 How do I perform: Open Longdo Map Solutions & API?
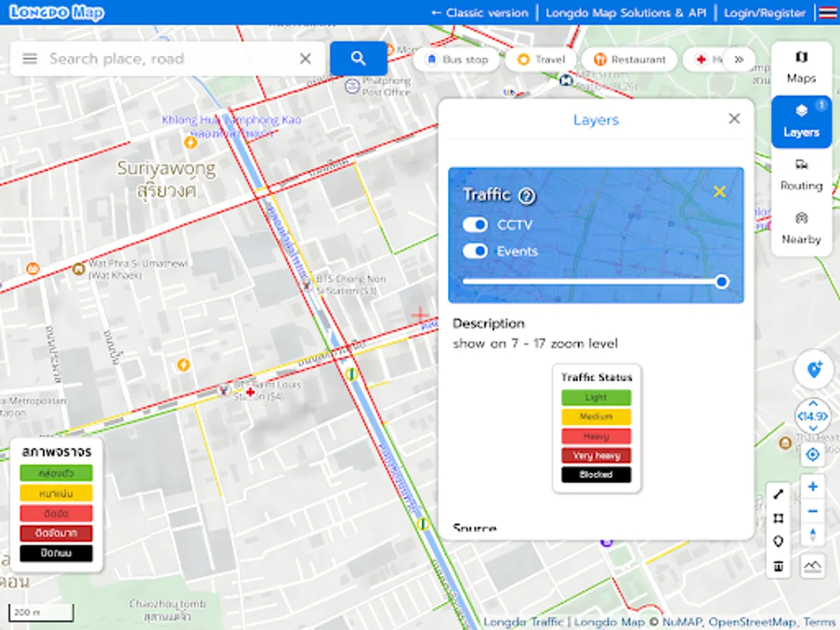[x=625, y=13]
